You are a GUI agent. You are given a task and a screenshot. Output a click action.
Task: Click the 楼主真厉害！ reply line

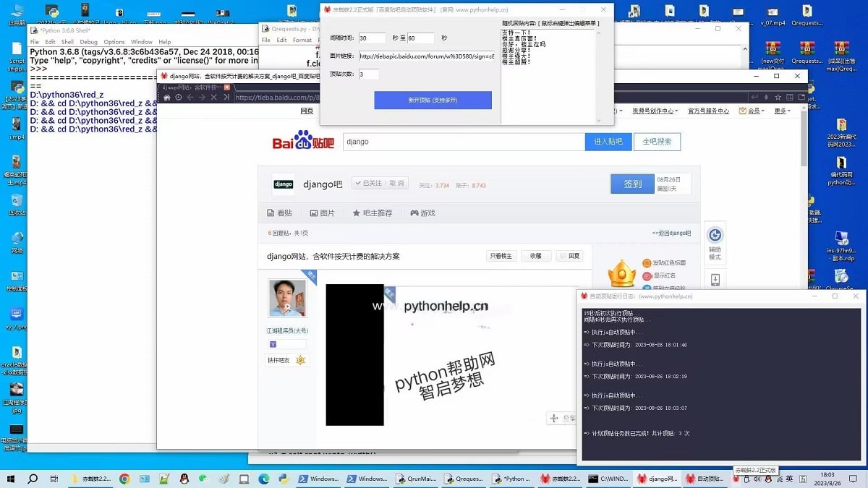pos(519,39)
